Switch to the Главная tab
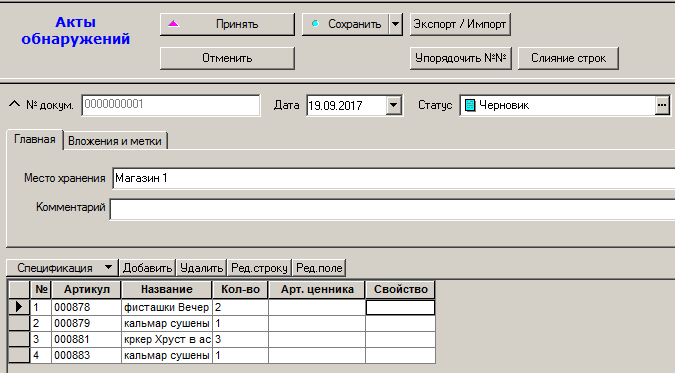The width and height of the screenshot is (675, 373). 35,140
